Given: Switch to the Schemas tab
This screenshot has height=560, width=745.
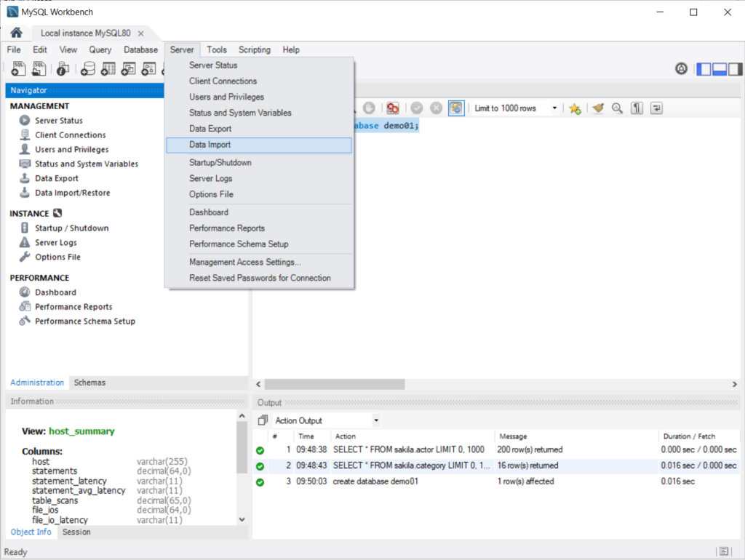Looking at the screenshot, I should click(x=89, y=383).
